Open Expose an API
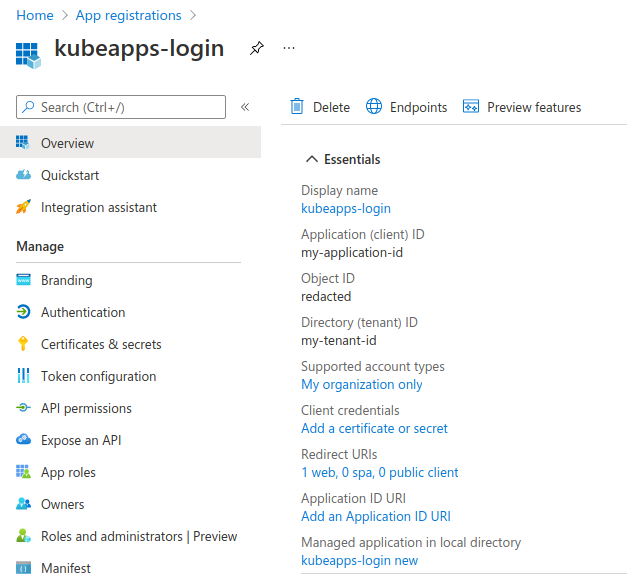The image size is (627, 582). 81,440
